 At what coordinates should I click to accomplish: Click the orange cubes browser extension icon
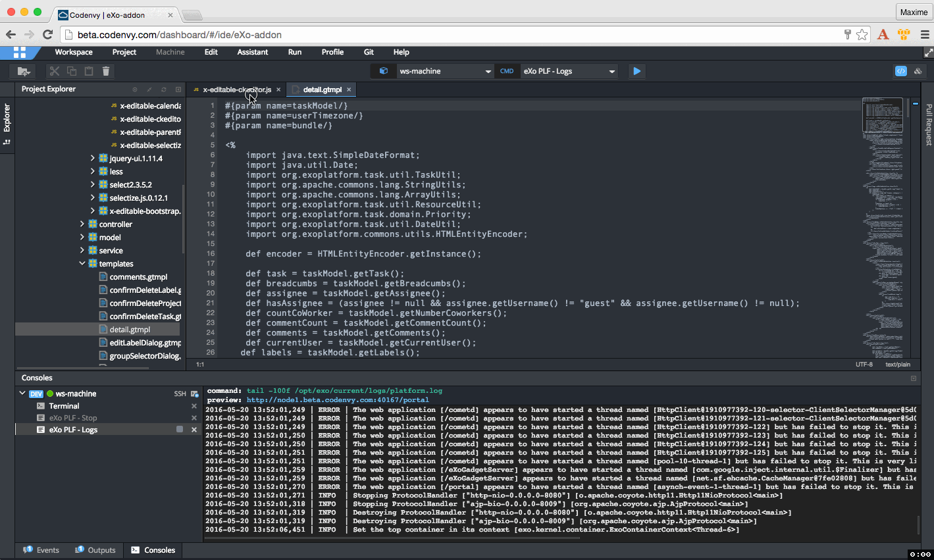coord(904,35)
